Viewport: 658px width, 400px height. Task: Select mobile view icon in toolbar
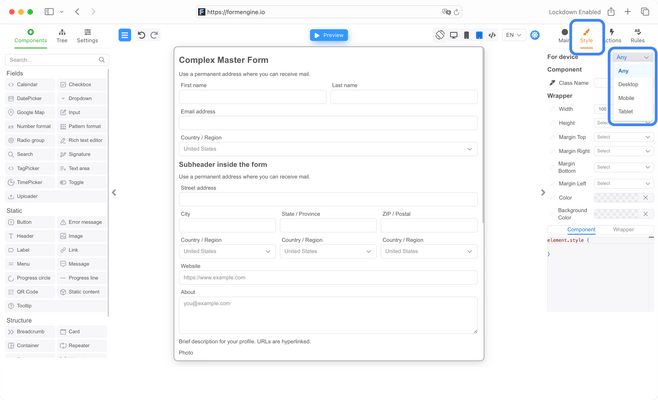[466, 35]
